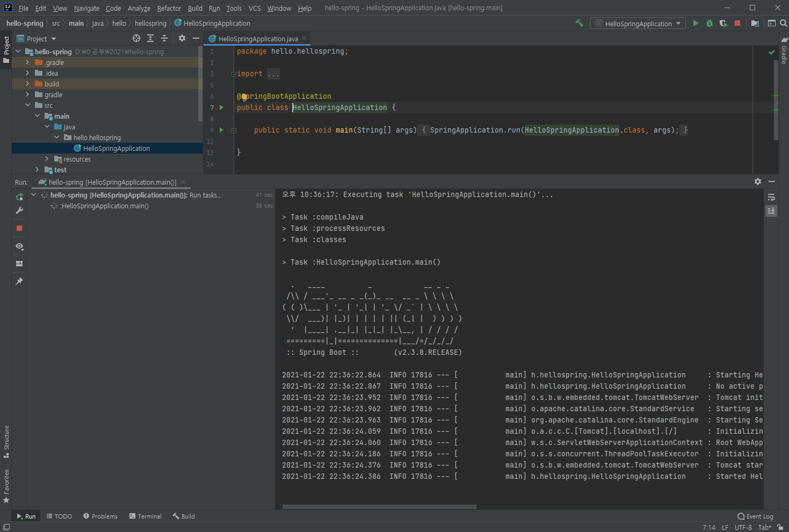Click the run gutter icon beside class declaration
Viewport: 789px width, 532px height.
221,107
